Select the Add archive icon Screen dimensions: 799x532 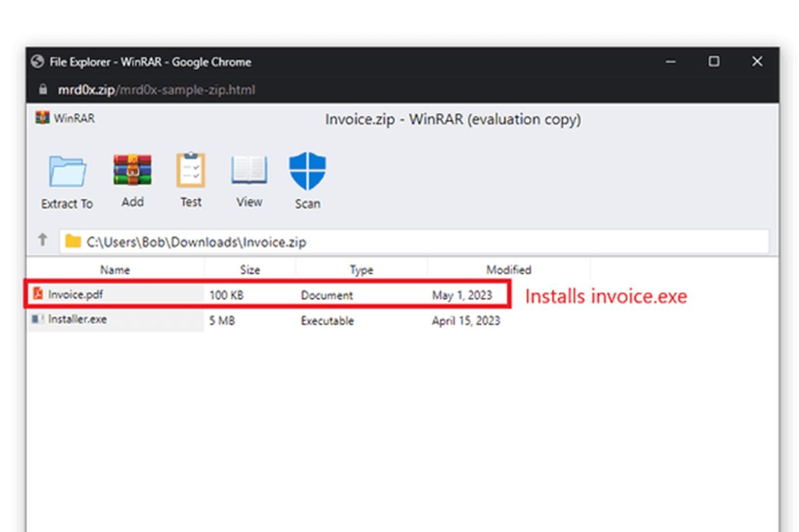click(x=132, y=170)
